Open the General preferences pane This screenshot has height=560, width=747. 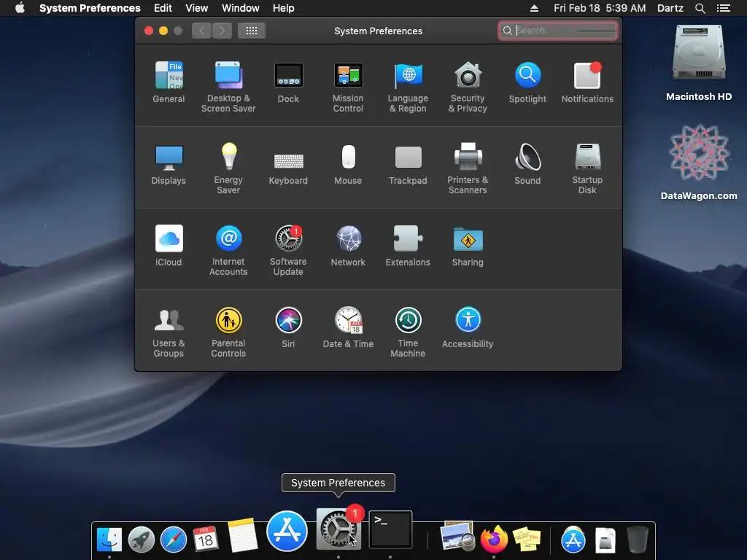[x=169, y=82]
